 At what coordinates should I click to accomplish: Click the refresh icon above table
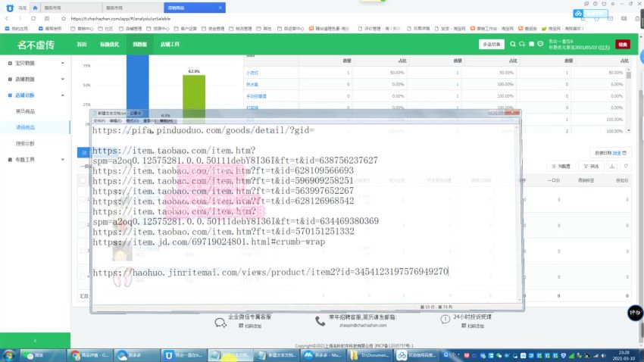click(x=626, y=166)
